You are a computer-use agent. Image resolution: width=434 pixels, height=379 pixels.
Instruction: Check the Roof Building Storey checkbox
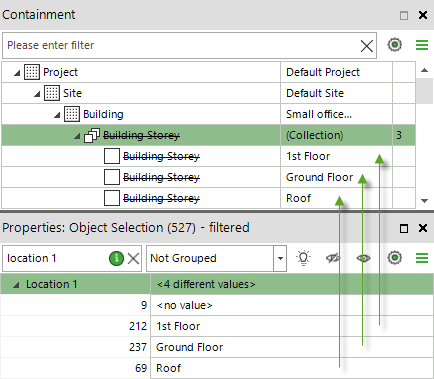pos(112,198)
